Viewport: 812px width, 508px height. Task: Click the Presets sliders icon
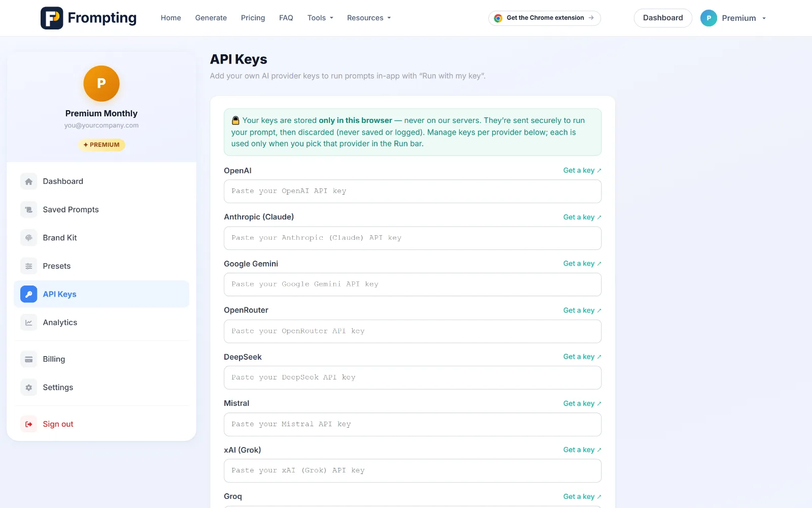pos(29,266)
